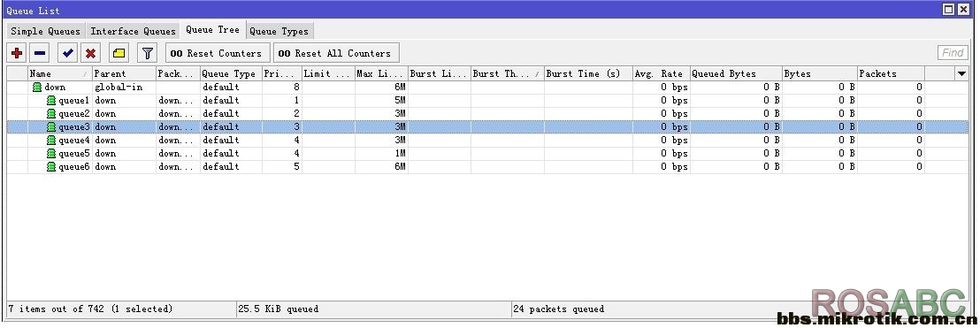This screenshot has height=328, width=980.
Task: Click the Queued Bytes column header
Action: coord(736,73)
